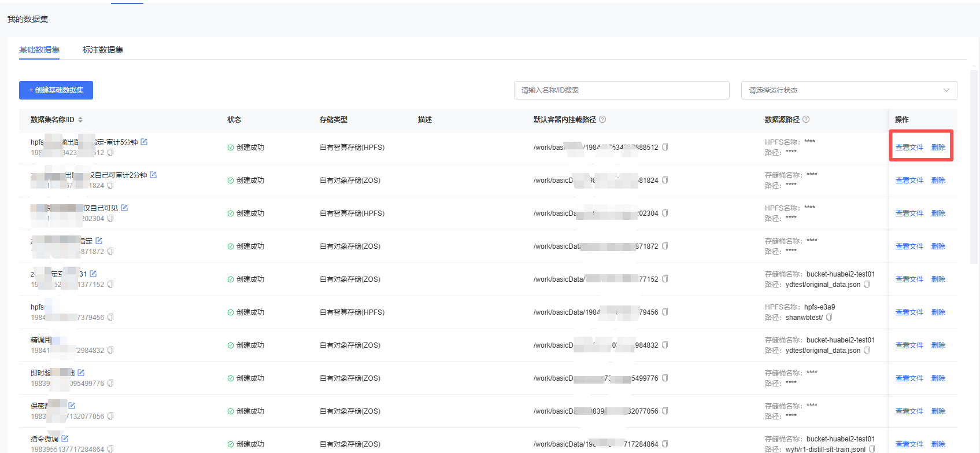Click 查看文件 in the first dataset row
Image resolution: width=980 pixels, height=453 pixels.
click(909, 148)
